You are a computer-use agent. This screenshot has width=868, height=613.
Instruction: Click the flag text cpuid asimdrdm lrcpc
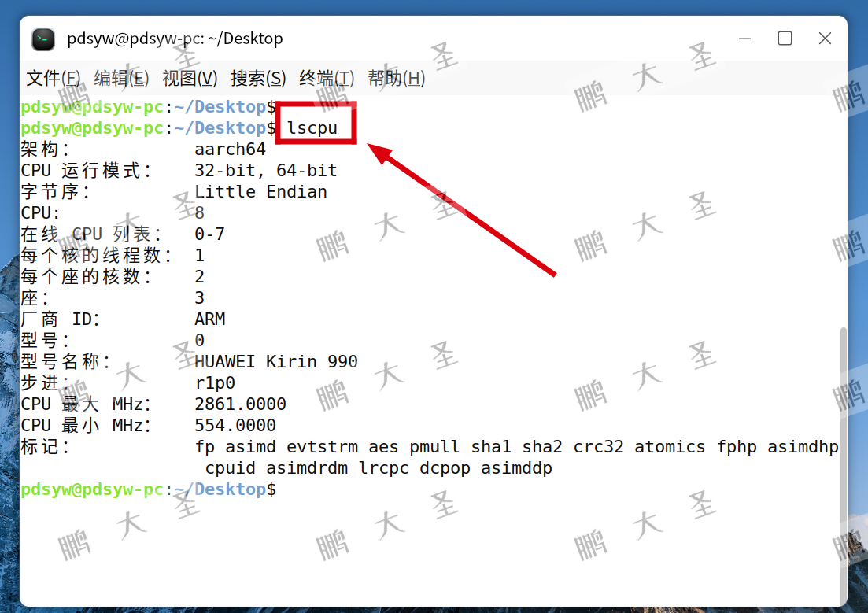point(307,468)
